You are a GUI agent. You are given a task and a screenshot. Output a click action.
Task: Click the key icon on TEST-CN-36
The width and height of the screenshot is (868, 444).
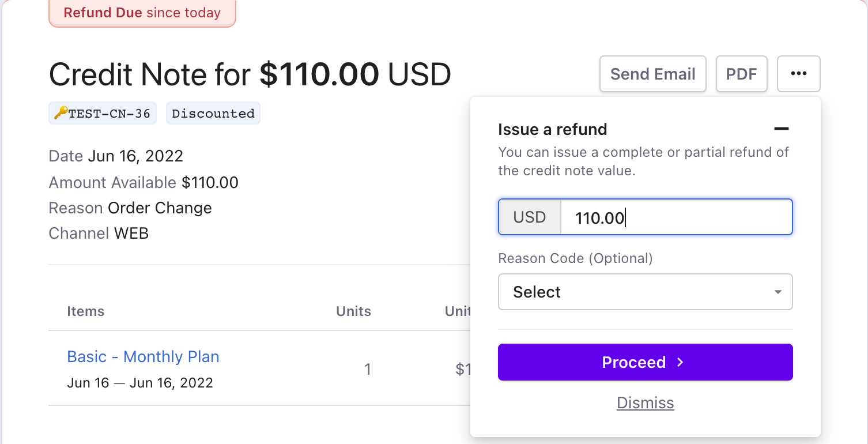tap(61, 114)
